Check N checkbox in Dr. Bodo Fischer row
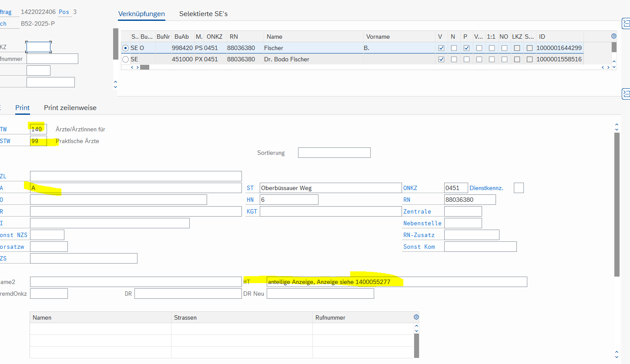 (x=454, y=59)
